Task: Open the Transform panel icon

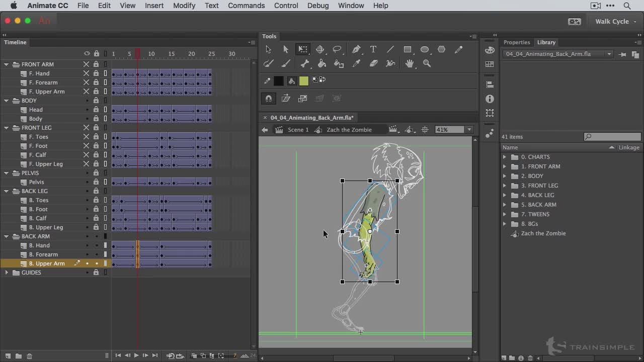Action: (x=490, y=113)
